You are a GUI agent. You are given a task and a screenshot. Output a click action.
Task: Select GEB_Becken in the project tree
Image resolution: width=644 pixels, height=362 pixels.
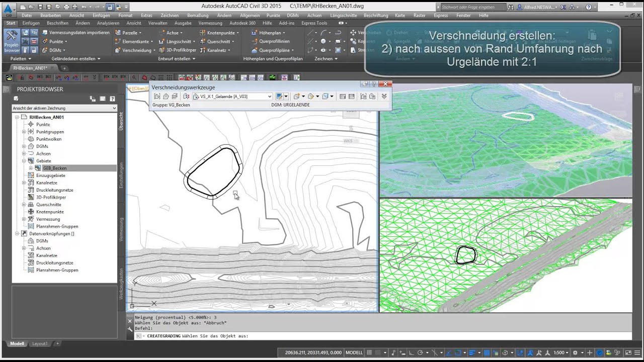tap(54, 168)
